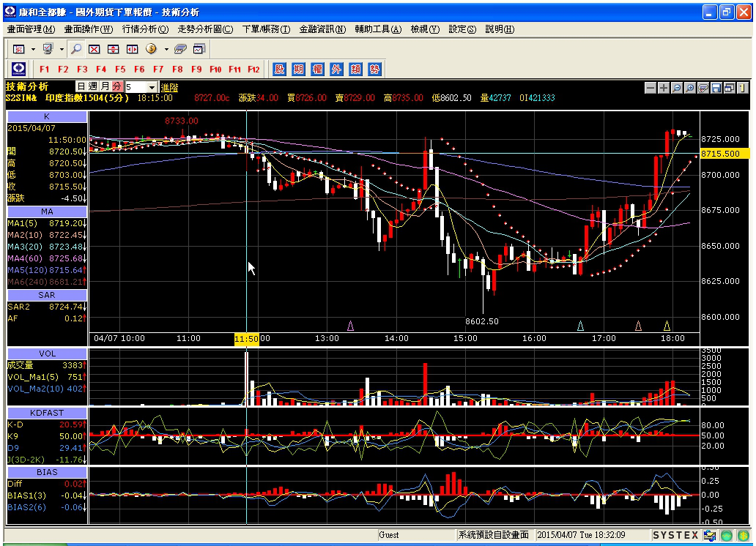Click the scanner-like device toolbar icon
This screenshot has width=756, height=546.
click(180, 49)
